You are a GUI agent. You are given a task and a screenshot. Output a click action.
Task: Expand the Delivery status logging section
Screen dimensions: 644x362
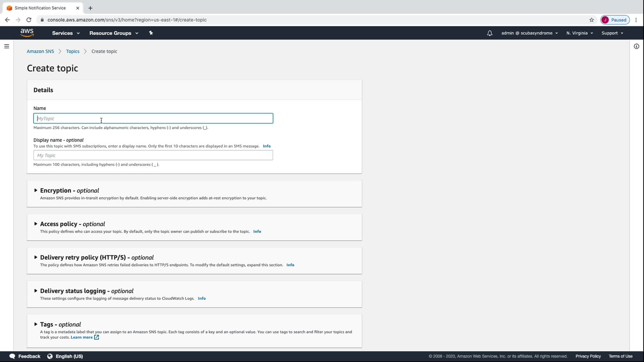[36, 291]
